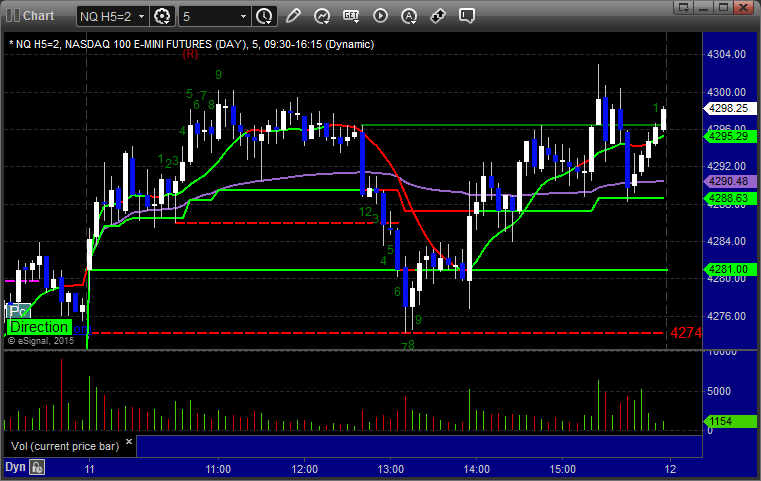Click the 4281.00 green level label
This screenshot has height=481, width=761.
729,269
